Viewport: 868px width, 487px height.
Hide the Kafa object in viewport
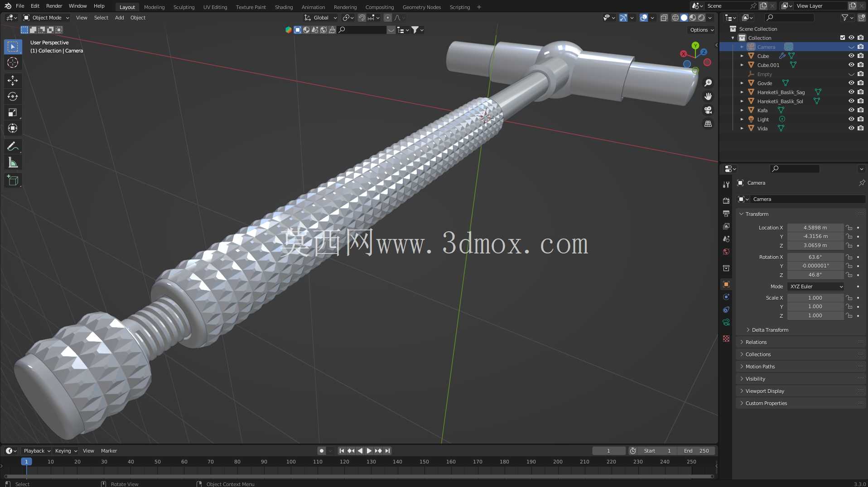point(851,110)
